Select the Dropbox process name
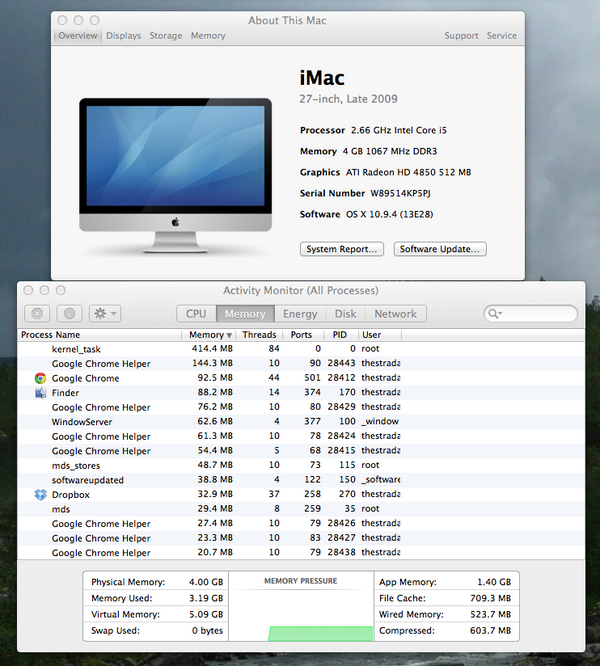 pyautogui.click(x=70, y=495)
